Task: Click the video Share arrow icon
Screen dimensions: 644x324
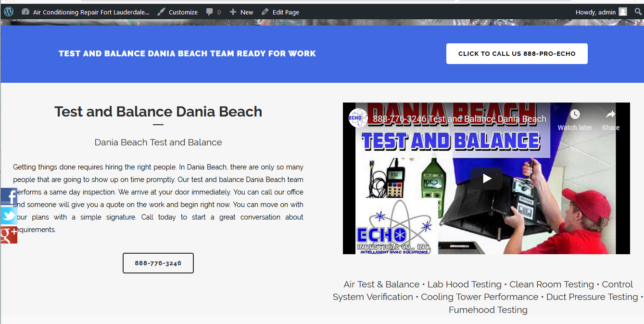Action: pyautogui.click(x=610, y=115)
